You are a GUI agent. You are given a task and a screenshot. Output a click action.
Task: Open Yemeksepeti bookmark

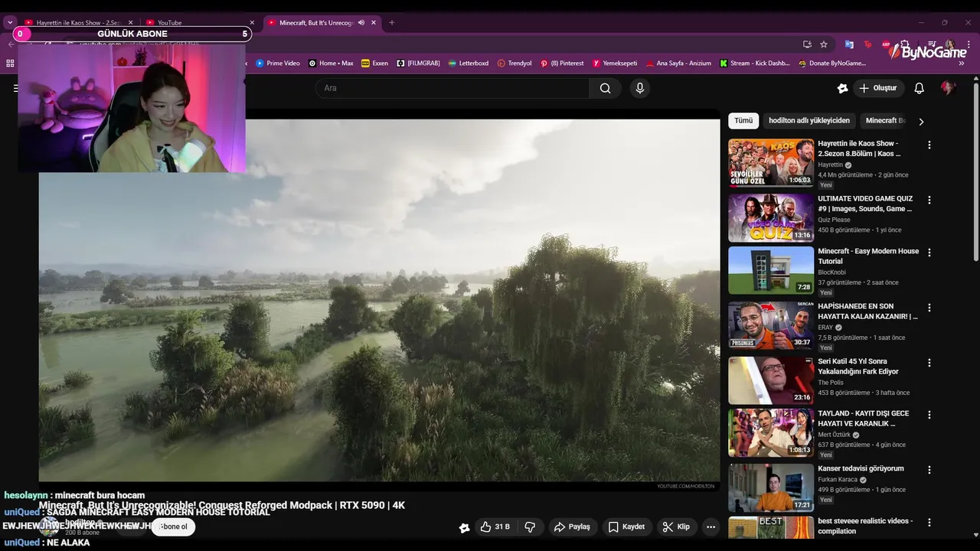tap(615, 64)
